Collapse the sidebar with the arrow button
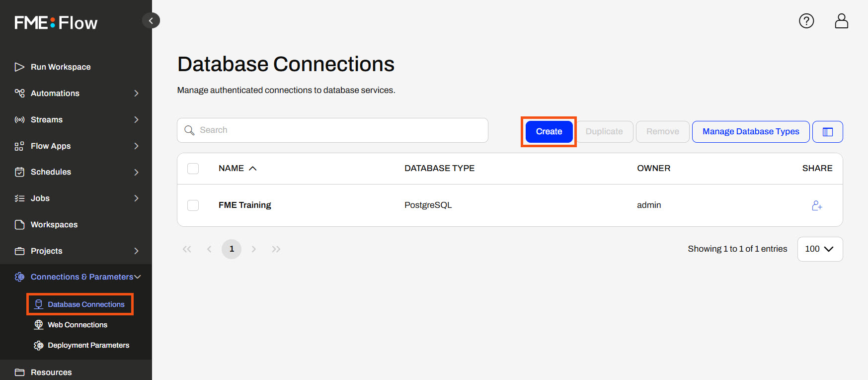 [151, 20]
